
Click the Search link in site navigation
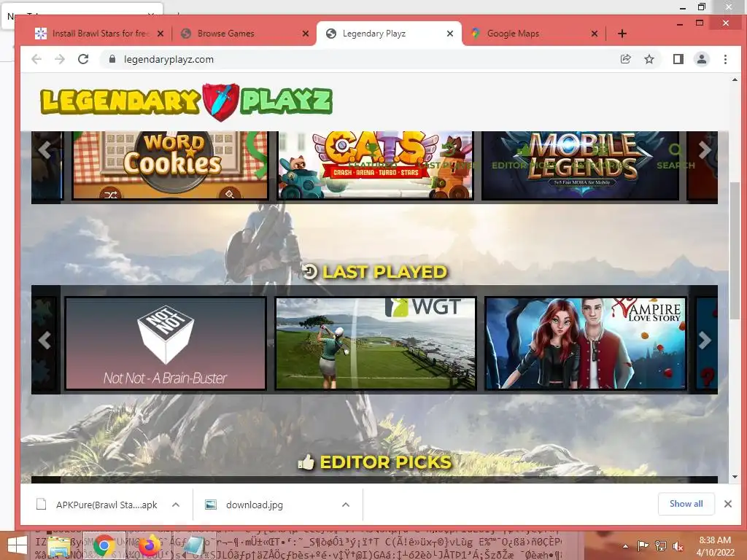click(676, 157)
